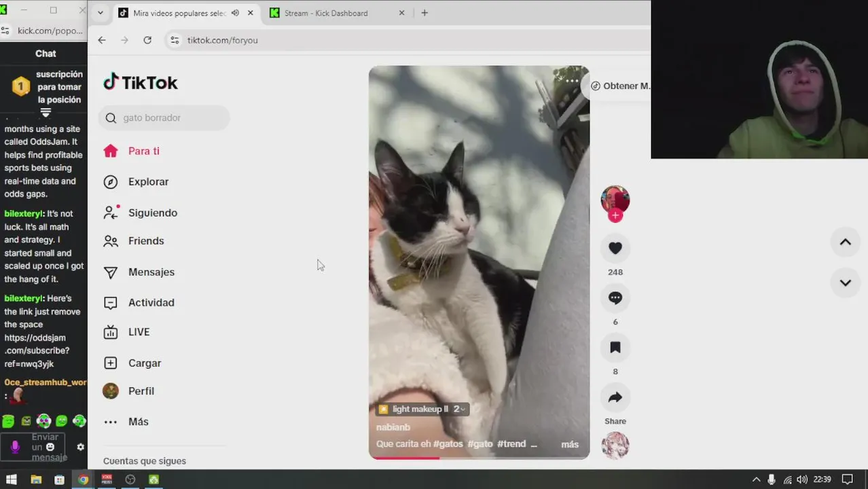
Task: Like the cat video with heart icon
Action: click(615, 248)
